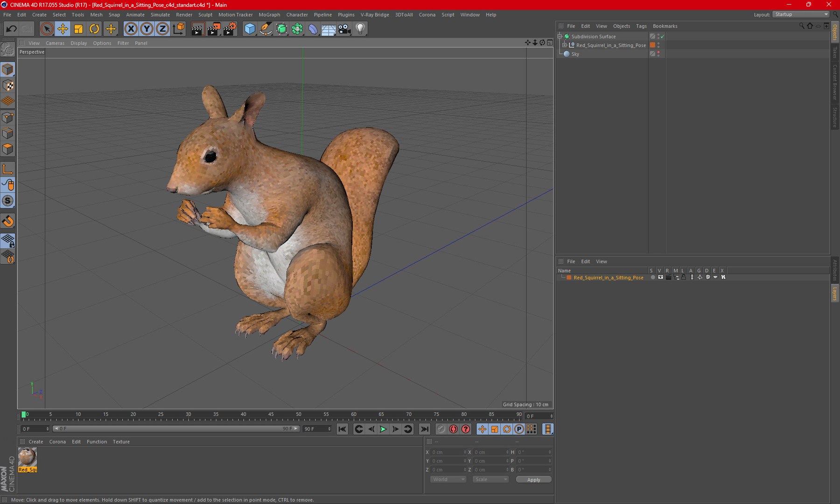This screenshot has height=504, width=840.
Task: Activate the Move tool
Action: click(x=63, y=29)
